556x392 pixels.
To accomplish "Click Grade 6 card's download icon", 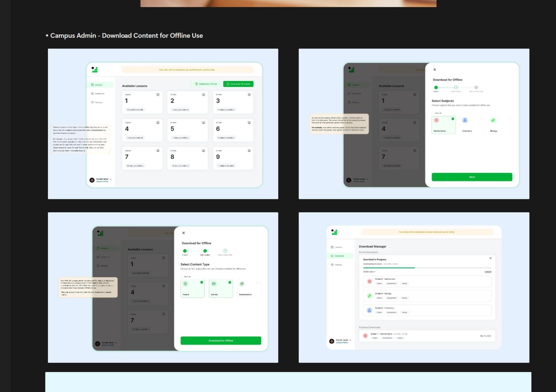I will click(x=249, y=122).
